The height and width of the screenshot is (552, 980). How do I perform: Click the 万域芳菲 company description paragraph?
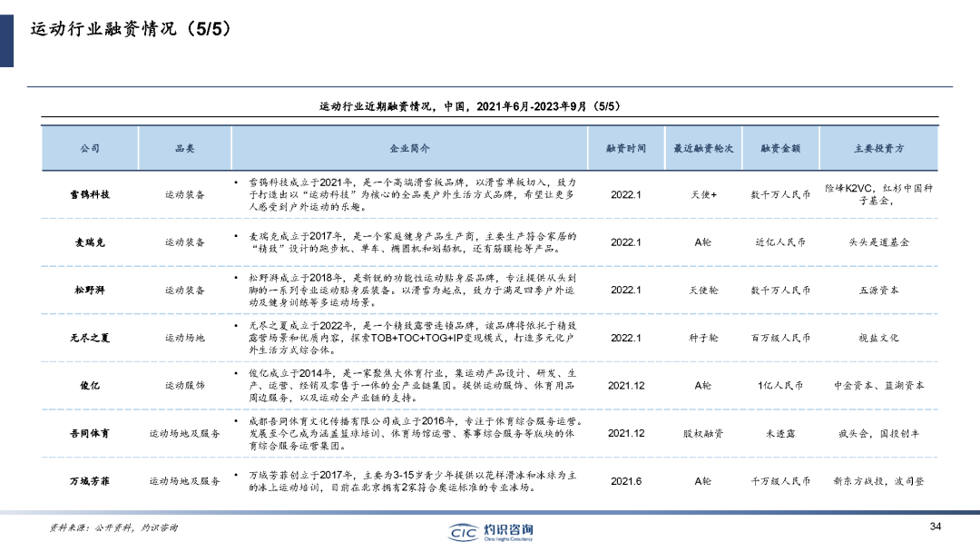[x=412, y=481]
